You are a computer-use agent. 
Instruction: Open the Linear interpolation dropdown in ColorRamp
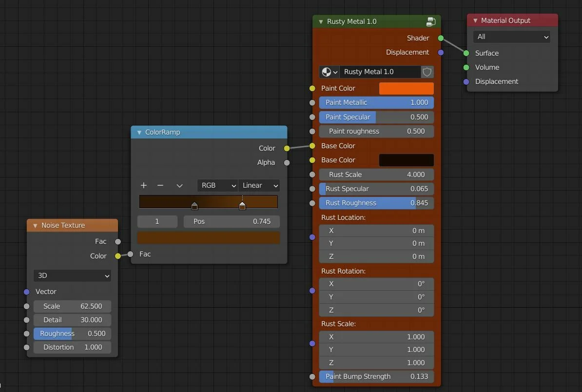click(x=259, y=186)
